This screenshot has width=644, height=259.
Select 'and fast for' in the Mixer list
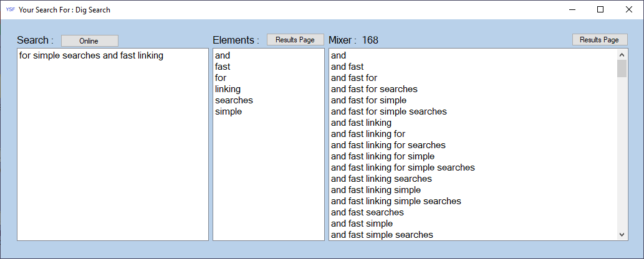coord(353,78)
